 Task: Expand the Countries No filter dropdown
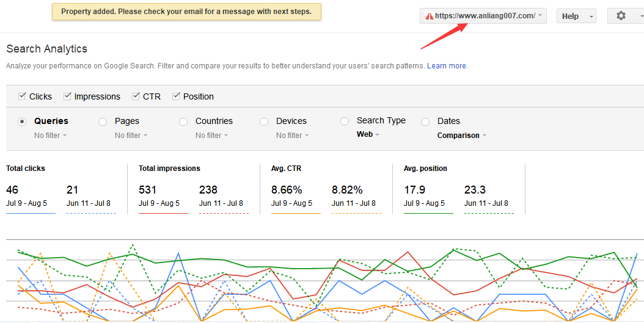pos(212,136)
